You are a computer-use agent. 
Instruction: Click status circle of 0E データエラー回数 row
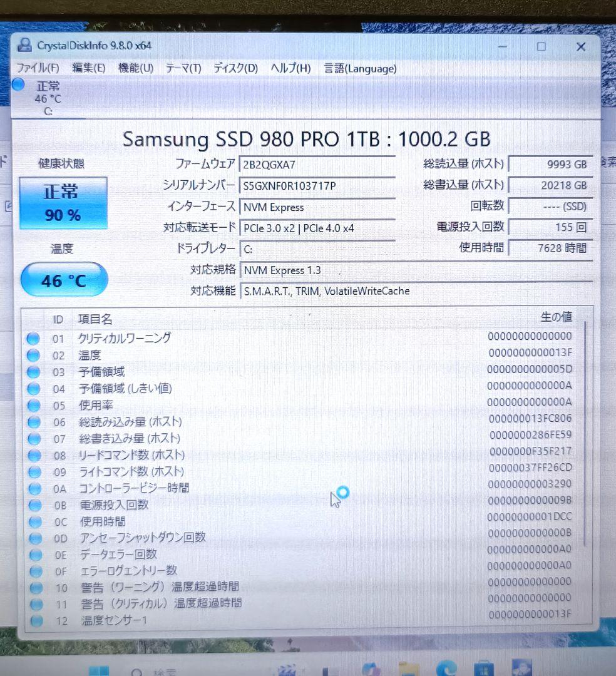36,555
